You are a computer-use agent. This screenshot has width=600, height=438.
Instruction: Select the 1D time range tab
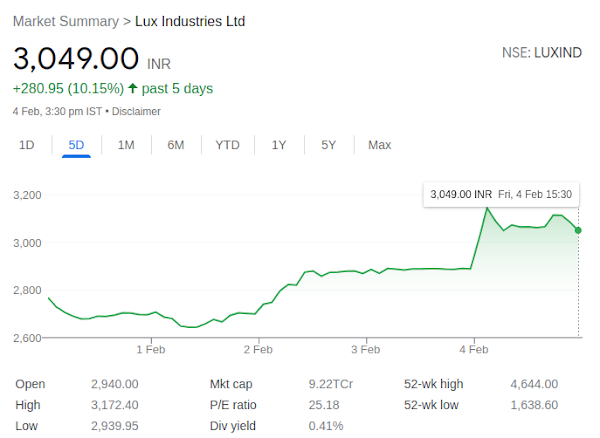point(27,145)
